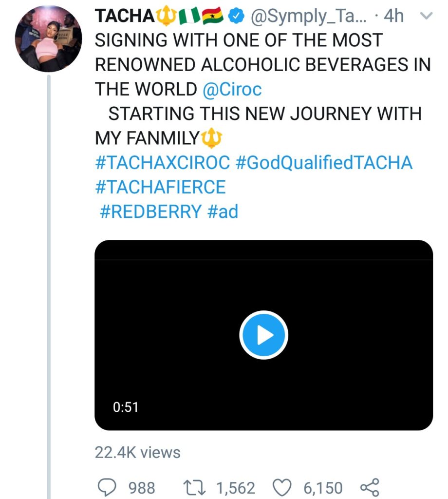Click the 22.4K views count

137,452
